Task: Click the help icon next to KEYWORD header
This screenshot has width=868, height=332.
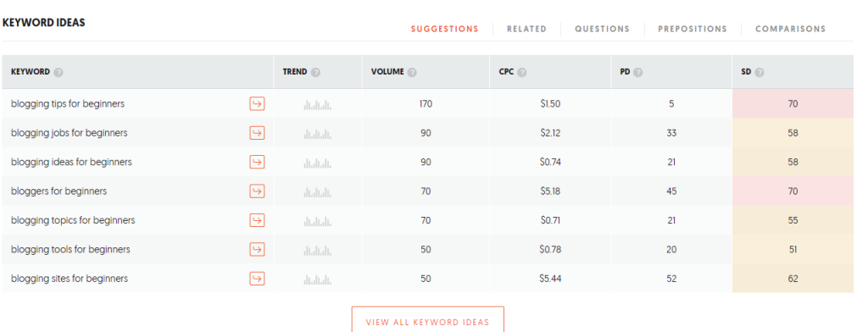Action: 58,73
